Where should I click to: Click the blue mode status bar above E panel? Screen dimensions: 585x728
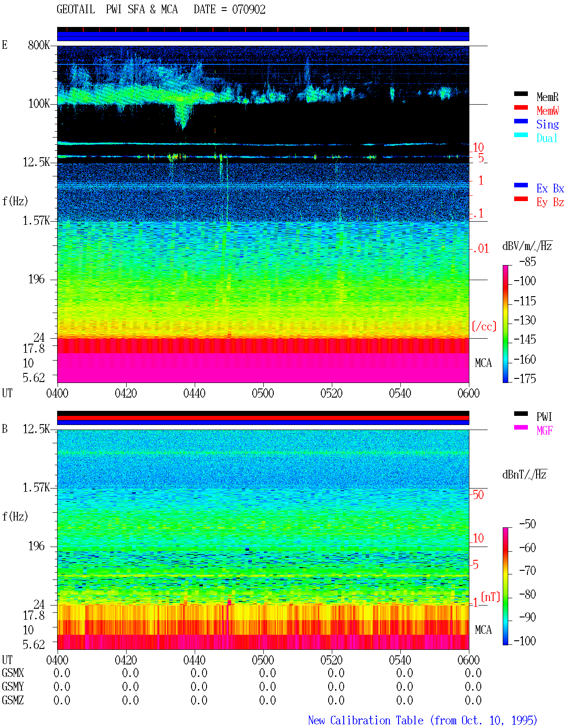click(x=263, y=36)
